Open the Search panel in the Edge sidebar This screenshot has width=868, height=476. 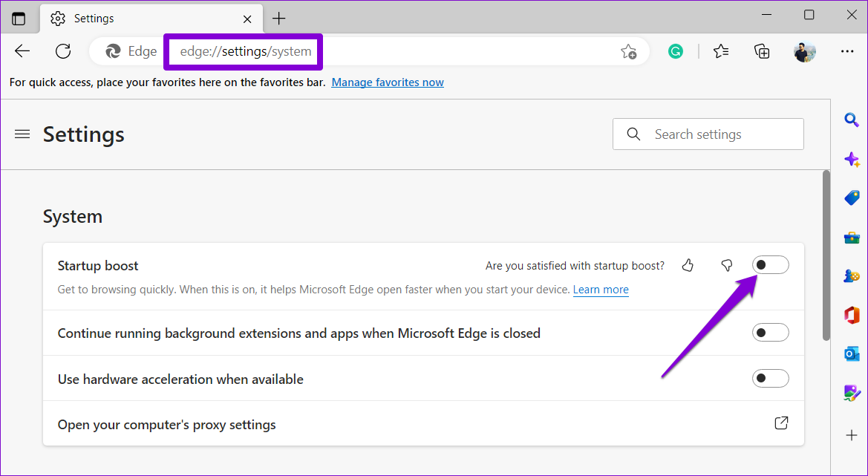[851, 120]
